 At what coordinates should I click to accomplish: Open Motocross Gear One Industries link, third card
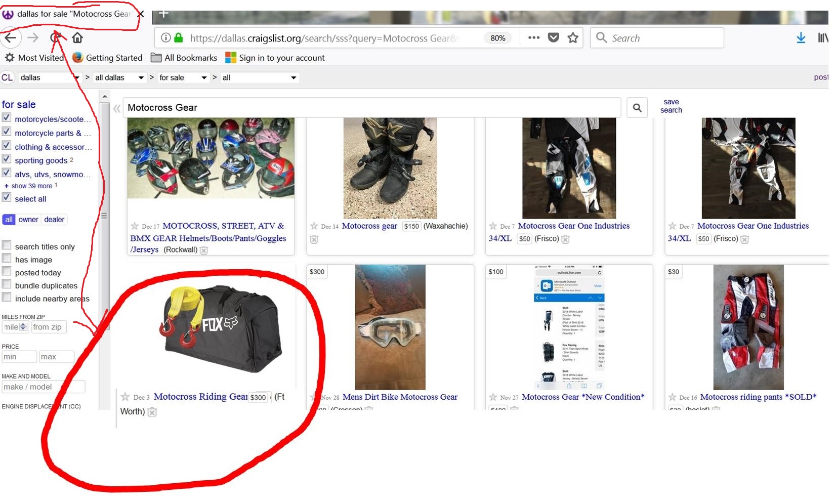[574, 226]
